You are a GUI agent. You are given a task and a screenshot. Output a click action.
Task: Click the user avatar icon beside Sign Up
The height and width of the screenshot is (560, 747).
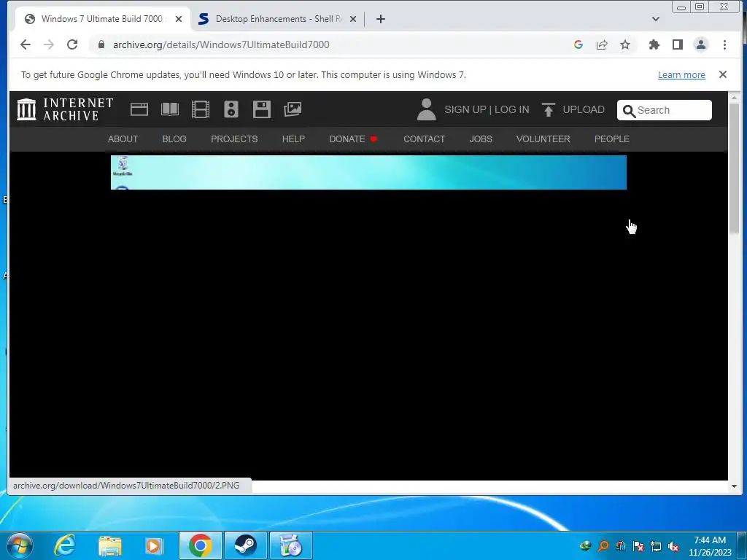(x=426, y=109)
